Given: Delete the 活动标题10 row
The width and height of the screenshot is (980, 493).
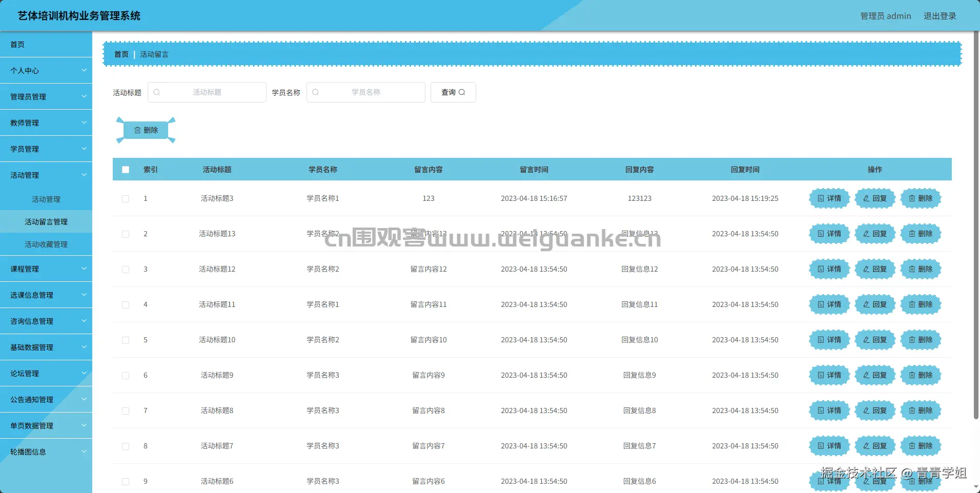Looking at the screenshot, I should point(921,340).
